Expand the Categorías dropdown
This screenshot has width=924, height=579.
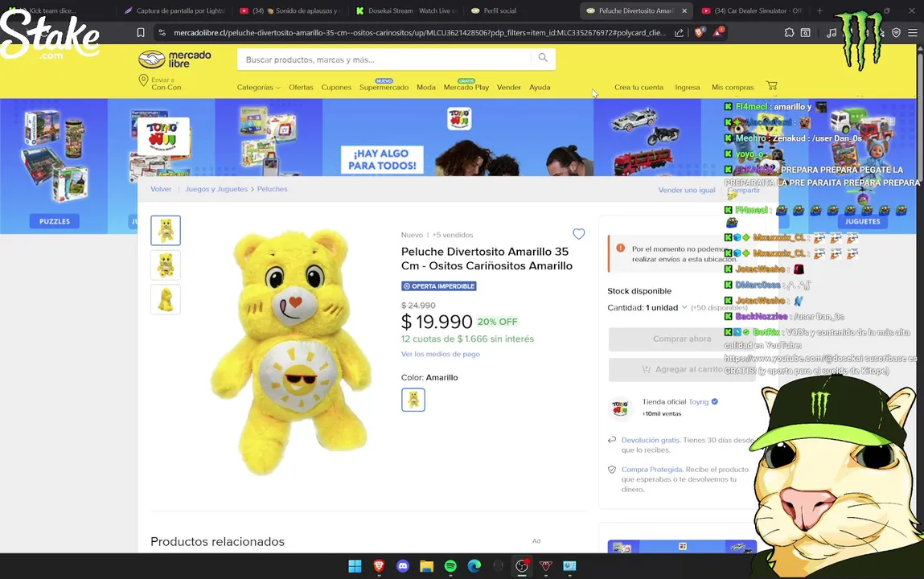click(259, 87)
